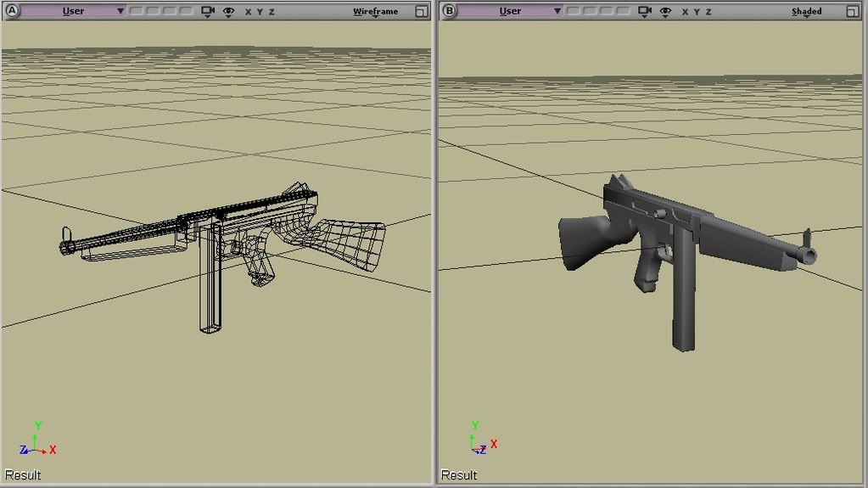Open the camera menu icon in viewport B
This screenshot has height=488, width=868.
[644, 11]
